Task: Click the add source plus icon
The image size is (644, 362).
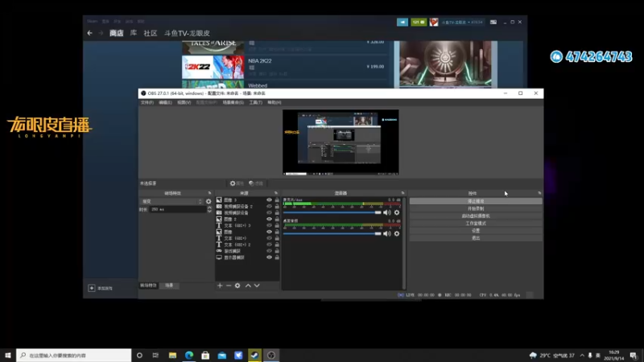Action: click(x=220, y=286)
